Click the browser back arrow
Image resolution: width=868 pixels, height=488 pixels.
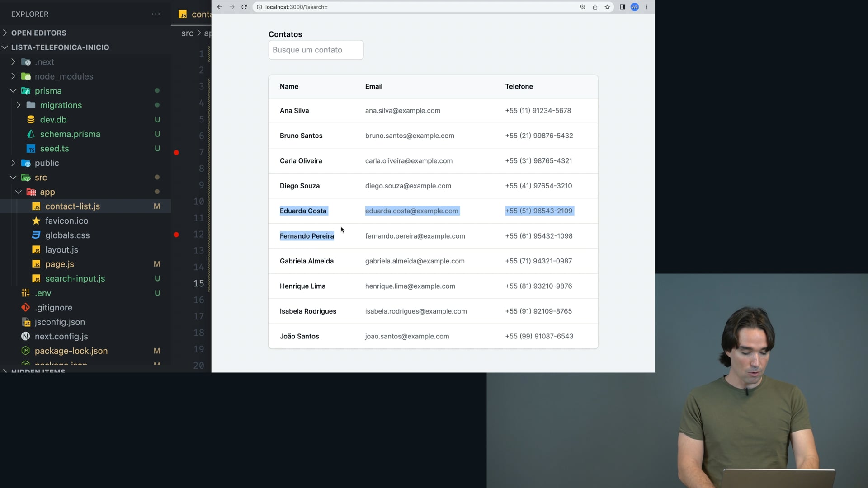pyautogui.click(x=220, y=7)
